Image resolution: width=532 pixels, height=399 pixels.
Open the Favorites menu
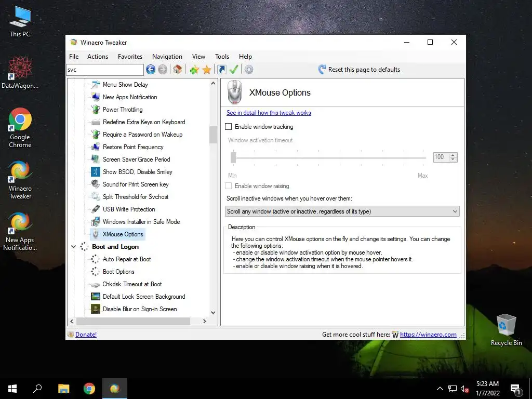tap(130, 57)
